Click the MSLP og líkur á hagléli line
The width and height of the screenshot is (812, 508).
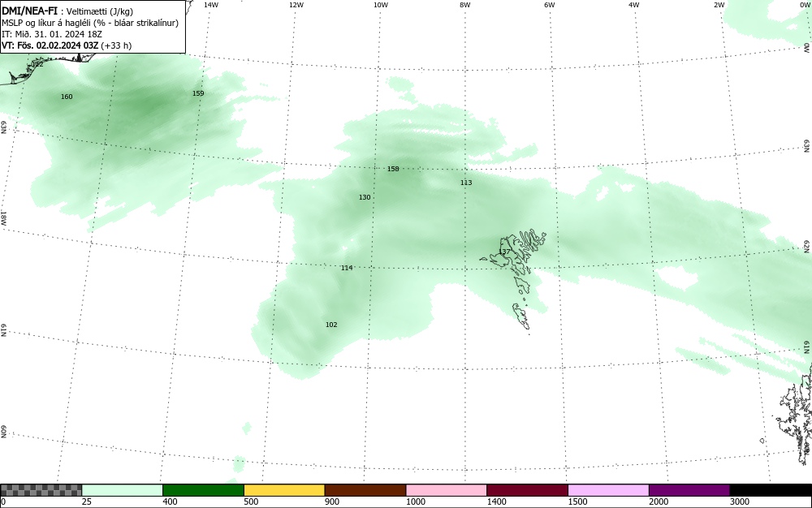point(90,23)
